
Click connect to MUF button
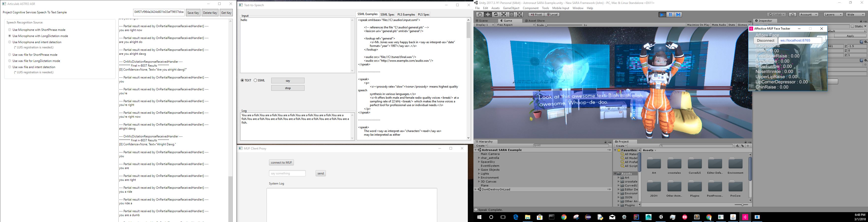pyautogui.click(x=281, y=163)
